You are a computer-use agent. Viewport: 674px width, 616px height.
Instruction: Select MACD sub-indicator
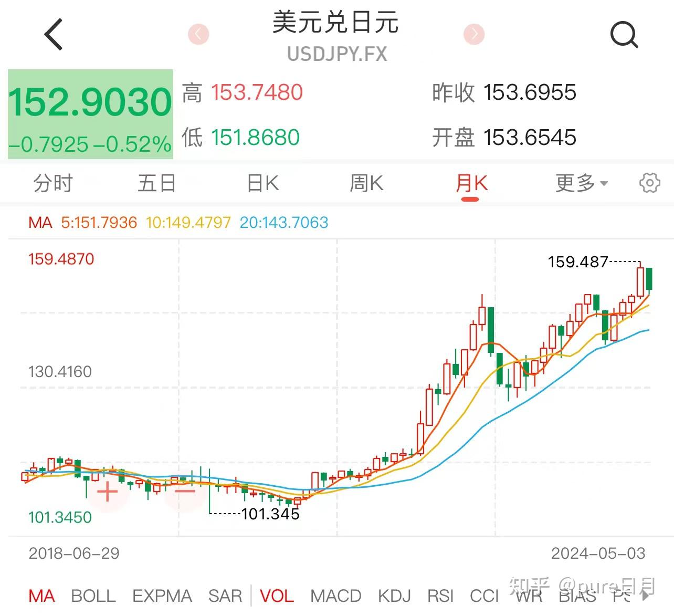[335, 596]
